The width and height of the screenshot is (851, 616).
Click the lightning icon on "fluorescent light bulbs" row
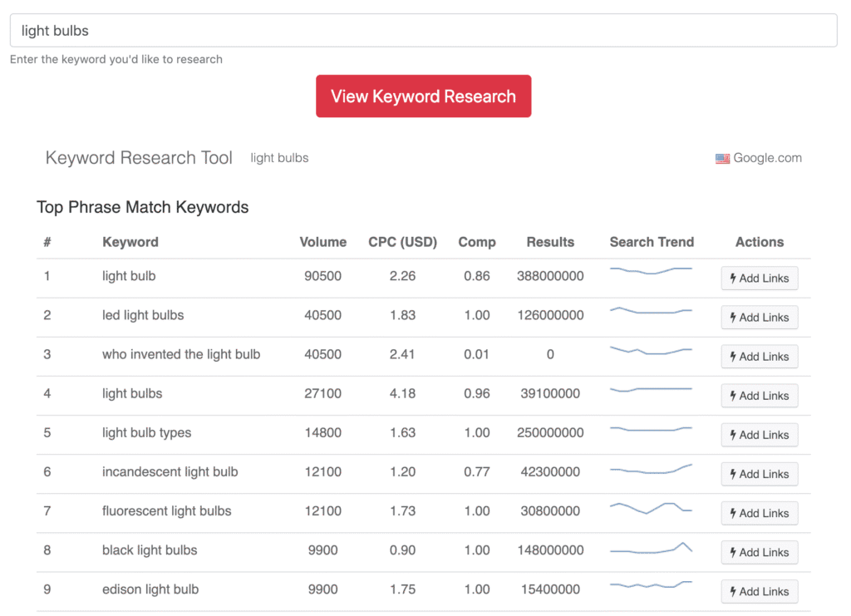point(735,513)
